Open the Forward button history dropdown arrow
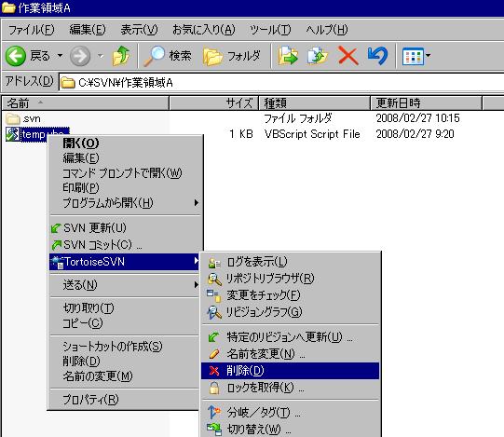Screen dimensions: 504x437 tap(101, 56)
